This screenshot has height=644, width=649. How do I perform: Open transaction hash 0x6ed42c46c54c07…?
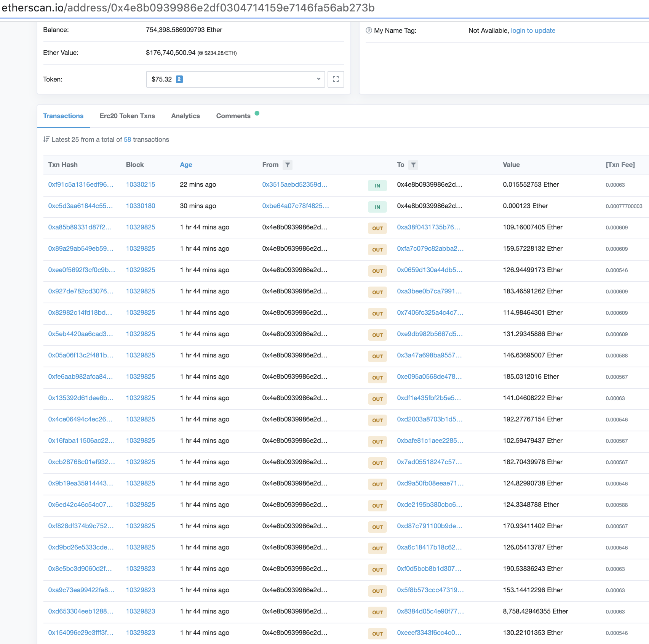(80, 505)
